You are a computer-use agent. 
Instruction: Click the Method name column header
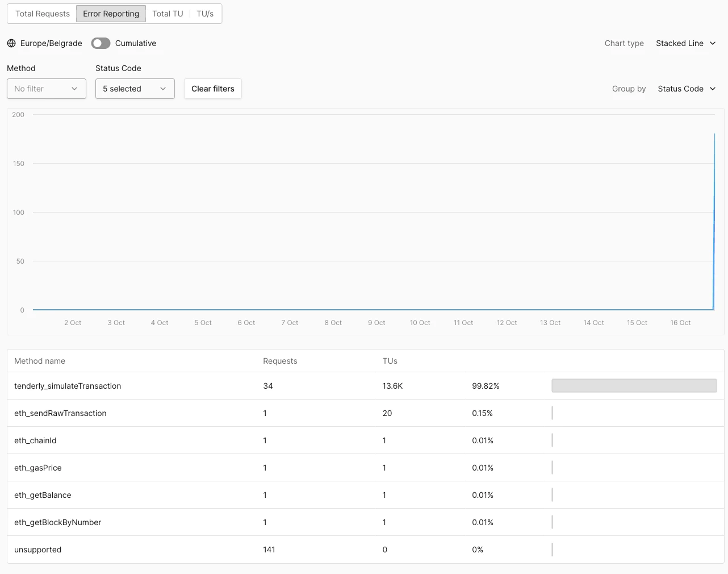[x=40, y=361]
